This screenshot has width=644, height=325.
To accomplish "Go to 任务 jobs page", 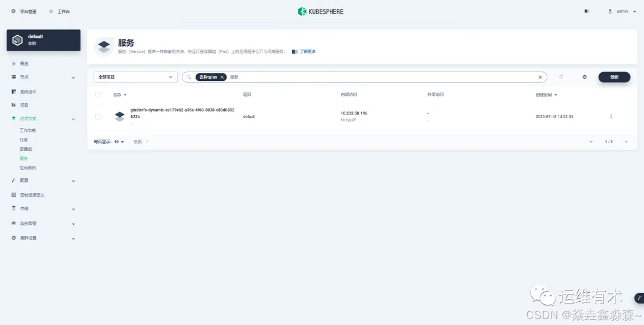I will point(24,140).
